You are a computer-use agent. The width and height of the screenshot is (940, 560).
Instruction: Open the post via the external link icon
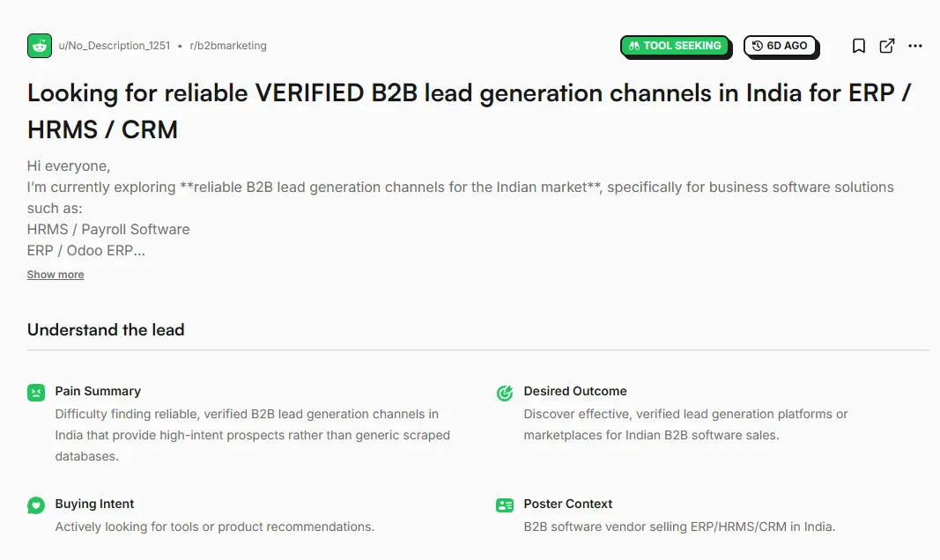tap(886, 46)
